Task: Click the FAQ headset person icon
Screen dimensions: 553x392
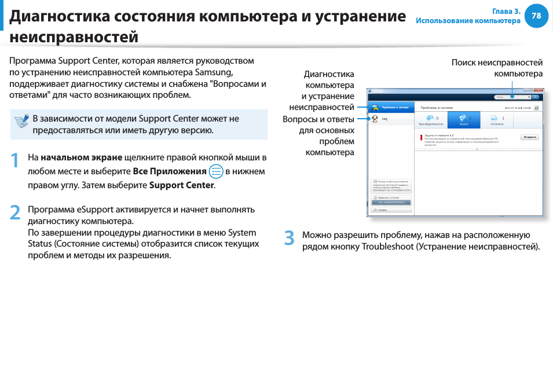Action: pos(375,119)
